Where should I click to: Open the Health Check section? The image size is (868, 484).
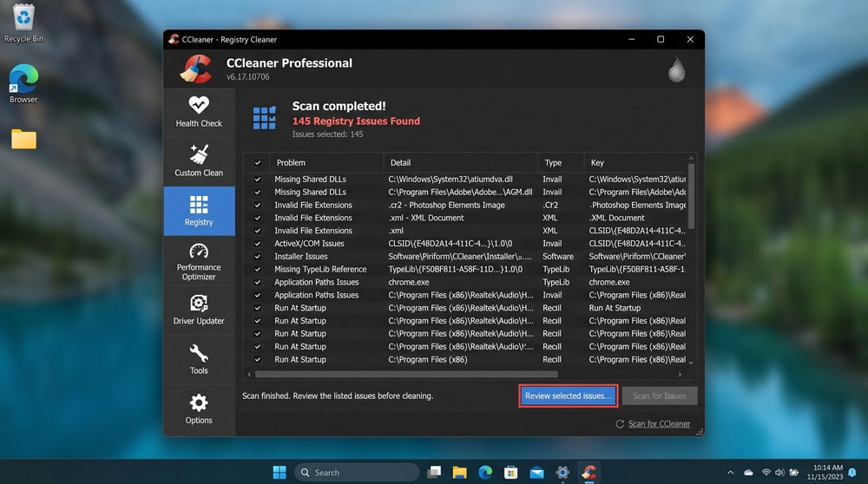tap(199, 112)
